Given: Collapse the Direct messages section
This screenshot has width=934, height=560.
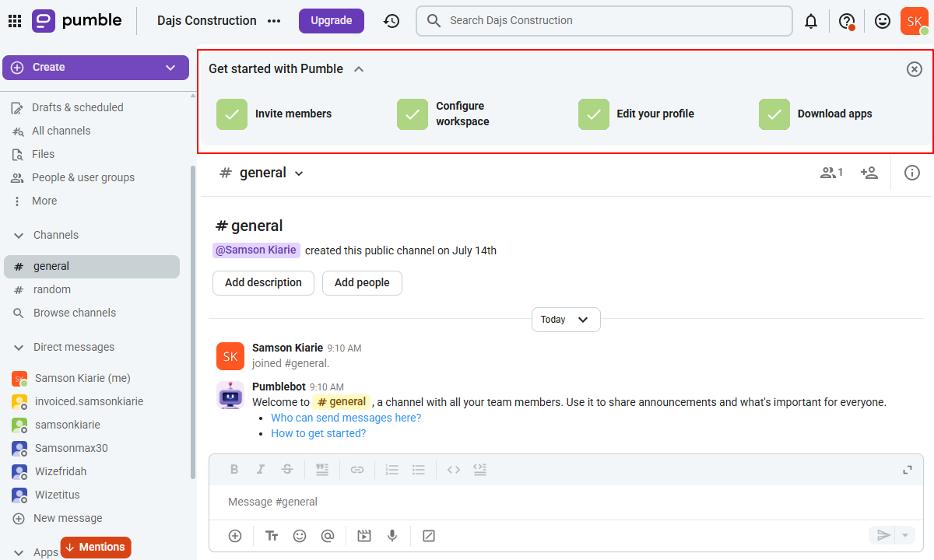Looking at the screenshot, I should 18,347.
